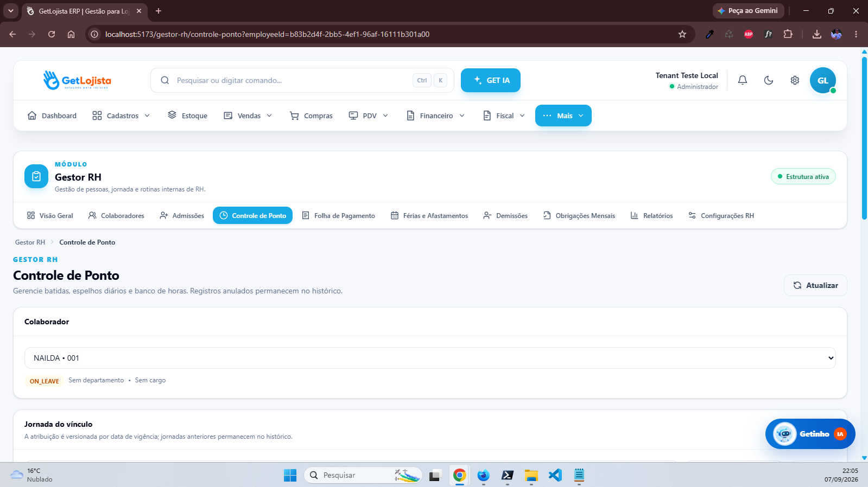Open File Explorer from taskbar
This screenshot has width=868, height=487.
[x=531, y=475]
